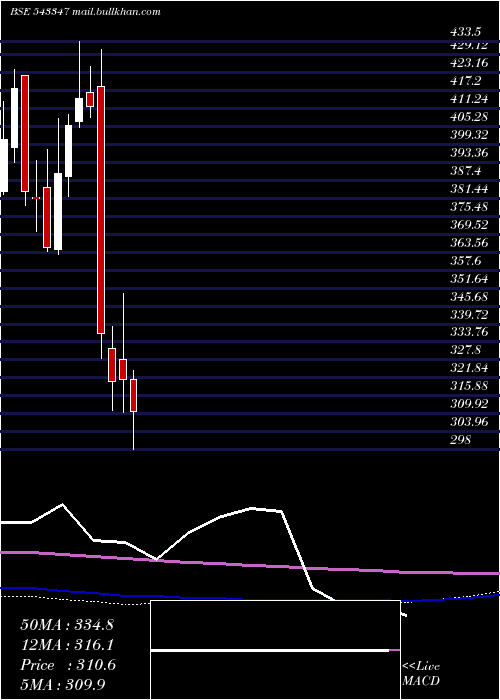
Task: Click the 303.96 price axis label
Action: [469, 422]
